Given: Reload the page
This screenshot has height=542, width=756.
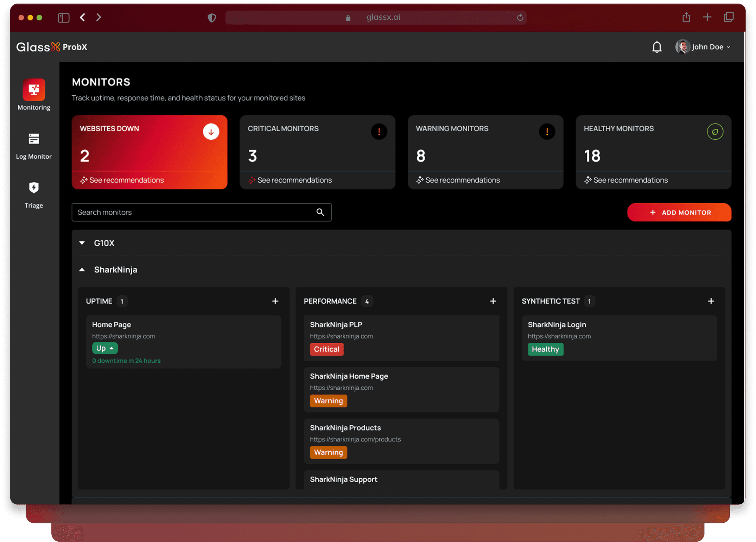Looking at the screenshot, I should (520, 18).
